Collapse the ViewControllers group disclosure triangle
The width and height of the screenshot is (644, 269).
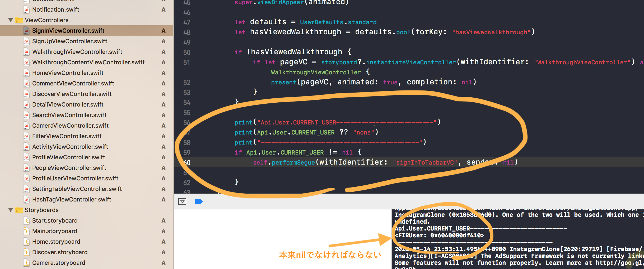click(11, 20)
